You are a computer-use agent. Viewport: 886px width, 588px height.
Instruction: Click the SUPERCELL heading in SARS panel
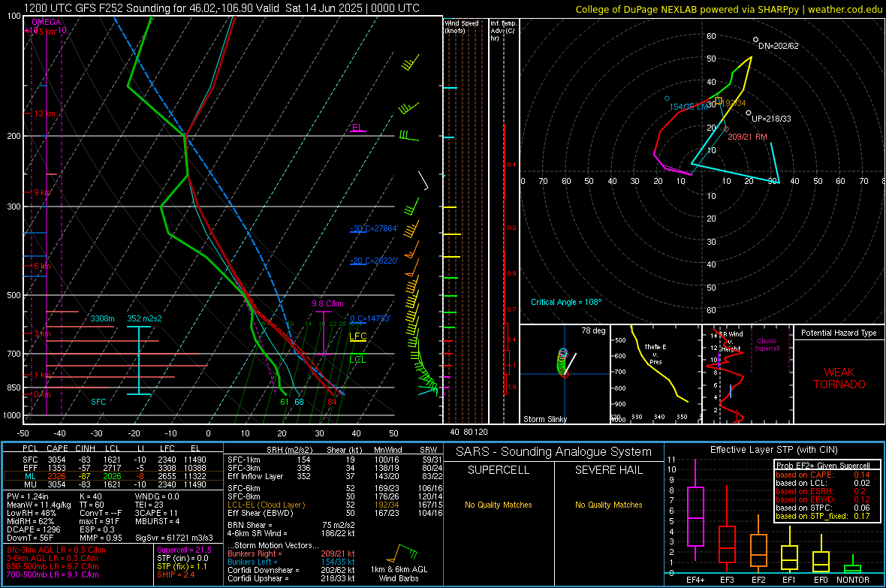tap(499, 470)
